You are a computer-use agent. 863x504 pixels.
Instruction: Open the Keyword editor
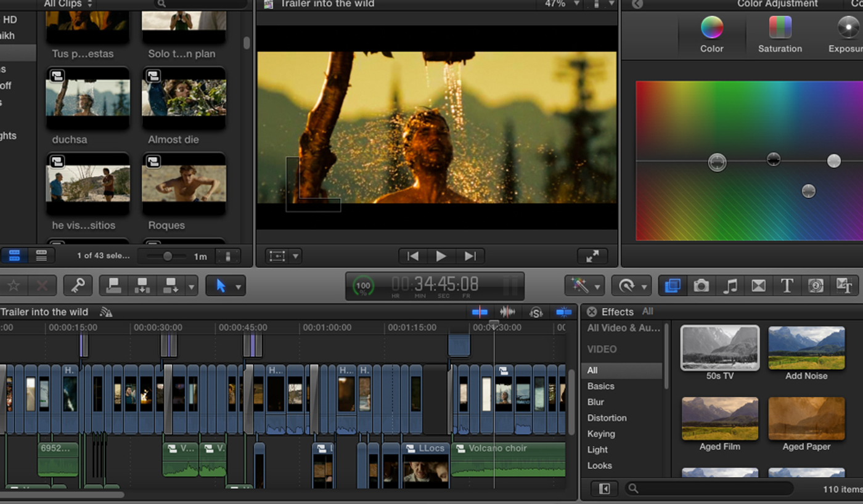tap(78, 285)
